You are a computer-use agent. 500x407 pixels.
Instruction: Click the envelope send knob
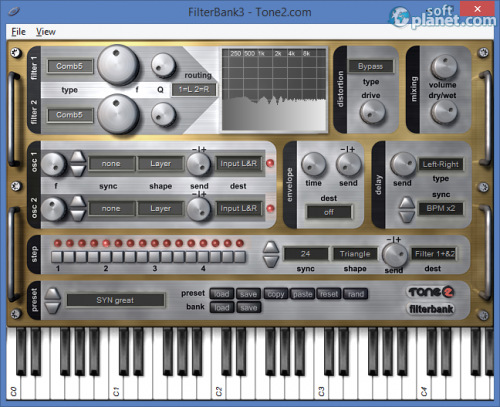[349, 165]
